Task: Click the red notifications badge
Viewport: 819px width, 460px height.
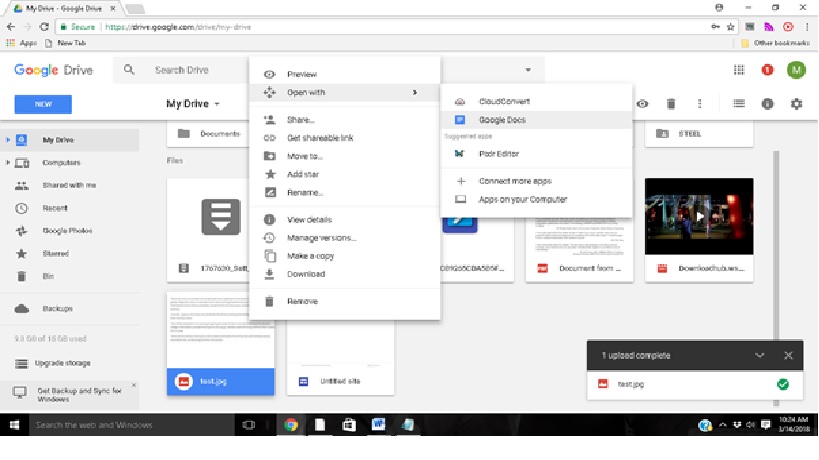Action: [x=767, y=69]
